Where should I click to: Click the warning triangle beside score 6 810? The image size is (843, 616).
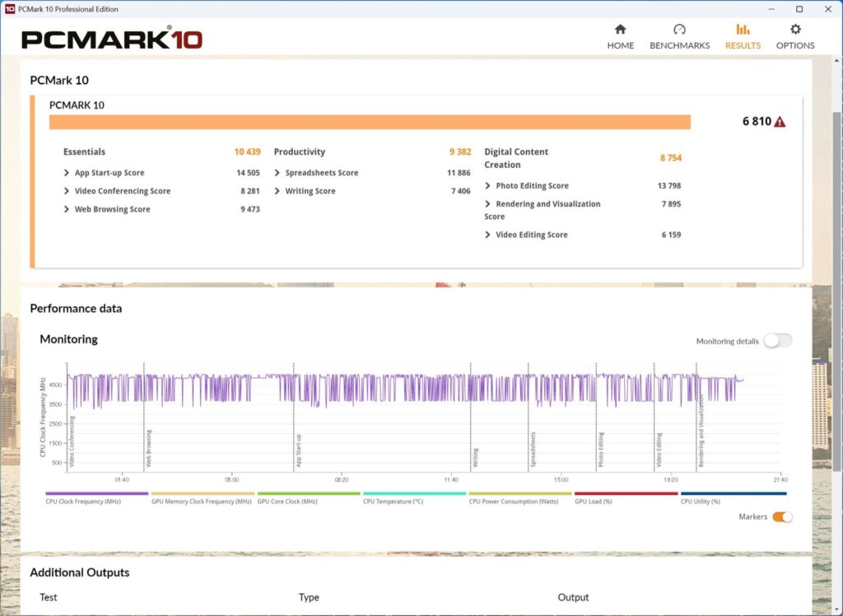click(780, 122)
